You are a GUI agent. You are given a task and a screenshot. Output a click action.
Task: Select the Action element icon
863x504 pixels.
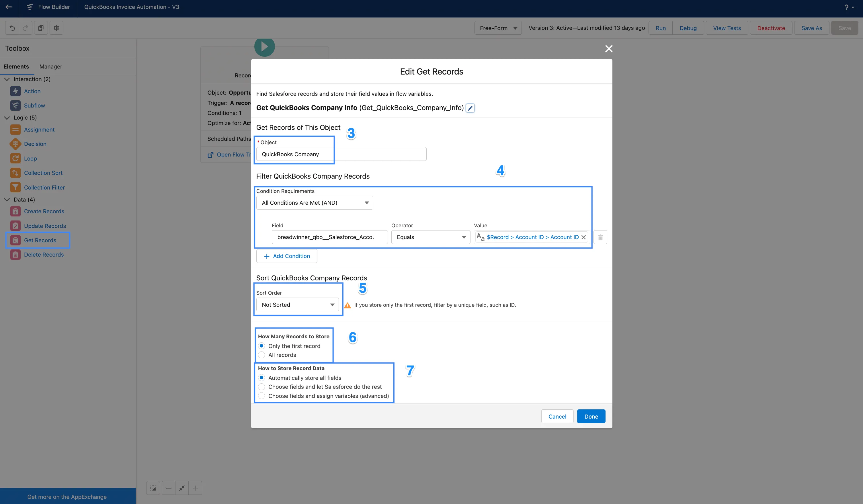tap(15, 91)
